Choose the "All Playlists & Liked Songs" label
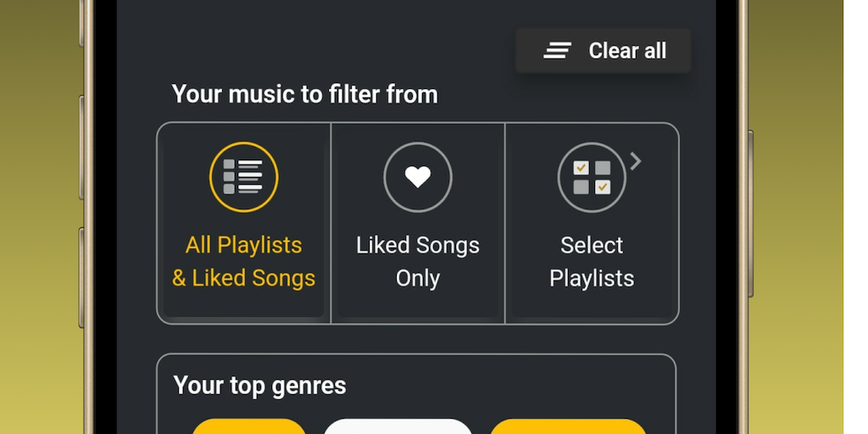The height and width of the screenshot is (434, 868). click(244, 261)
